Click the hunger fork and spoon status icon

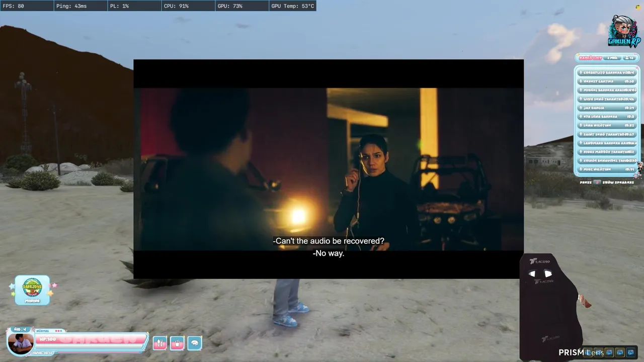pyautogui.click(x=159, y=343)
